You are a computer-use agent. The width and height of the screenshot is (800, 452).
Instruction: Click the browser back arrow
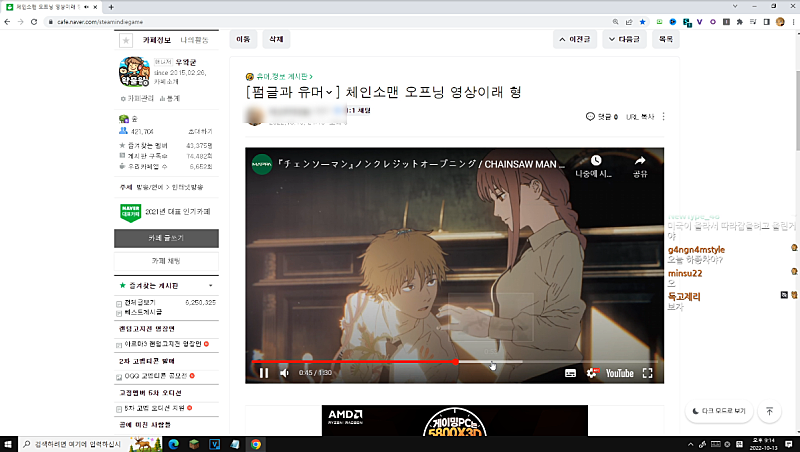click(x=7, y=22)
